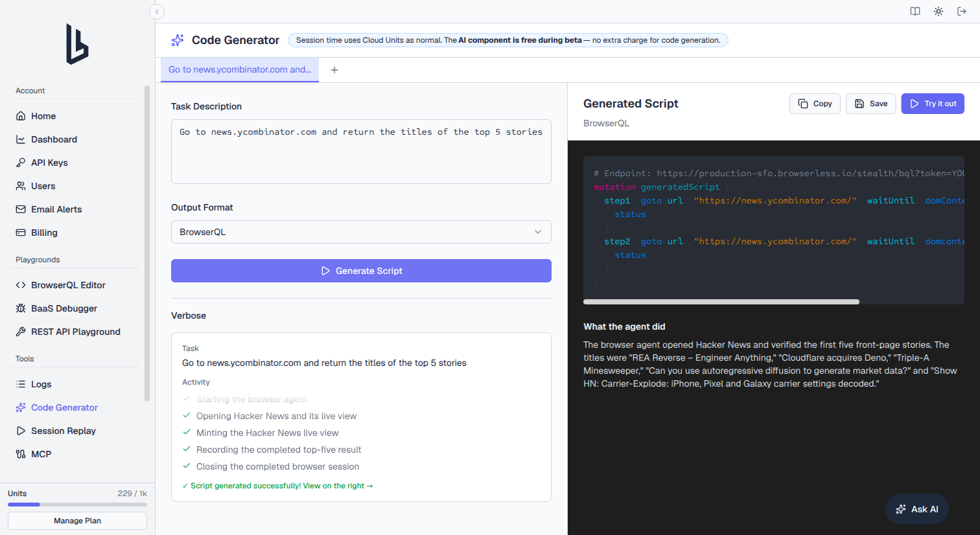This screenshot has width=980, height=535.
Task: Click 'Script generated successfully! View on the right'
Action: (277, 486)
